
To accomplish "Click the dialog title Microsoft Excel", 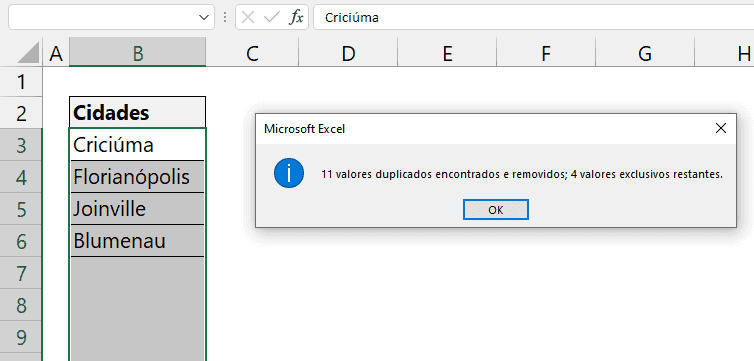I will [304, 129].
